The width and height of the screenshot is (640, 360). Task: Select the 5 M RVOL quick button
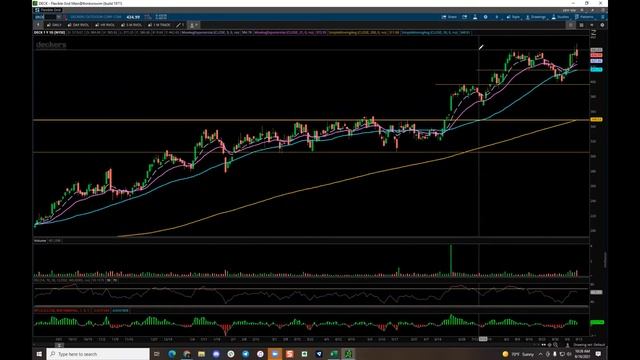pos(131,25)
